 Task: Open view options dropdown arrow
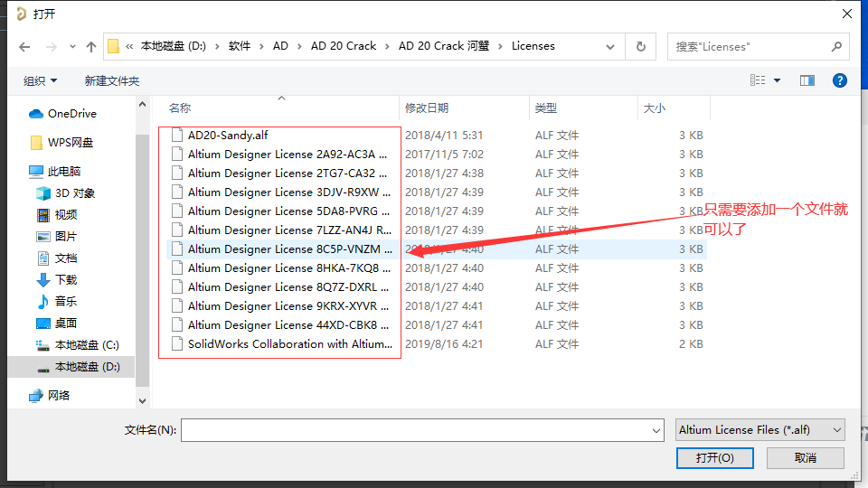tap(778, 80)
